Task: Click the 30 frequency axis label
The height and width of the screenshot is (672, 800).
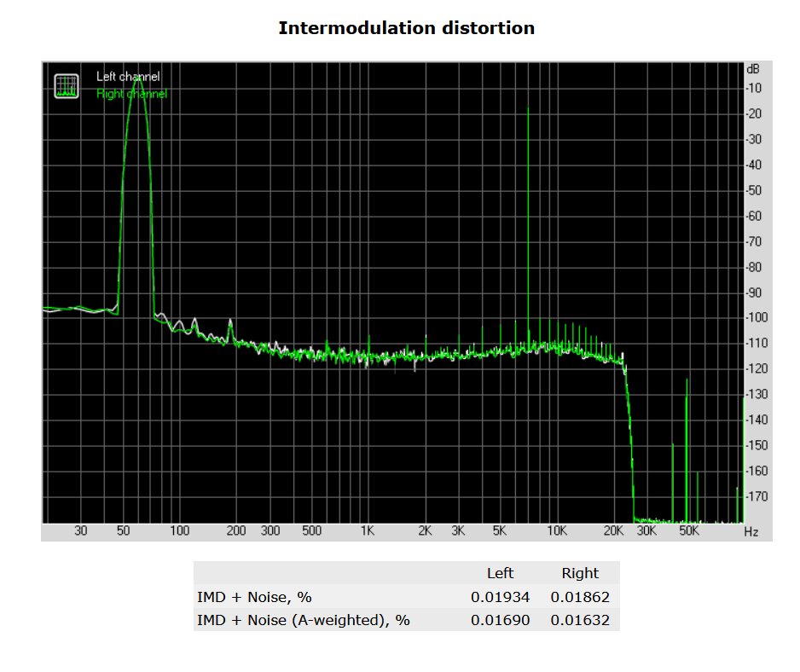Action: pos(81,531)
